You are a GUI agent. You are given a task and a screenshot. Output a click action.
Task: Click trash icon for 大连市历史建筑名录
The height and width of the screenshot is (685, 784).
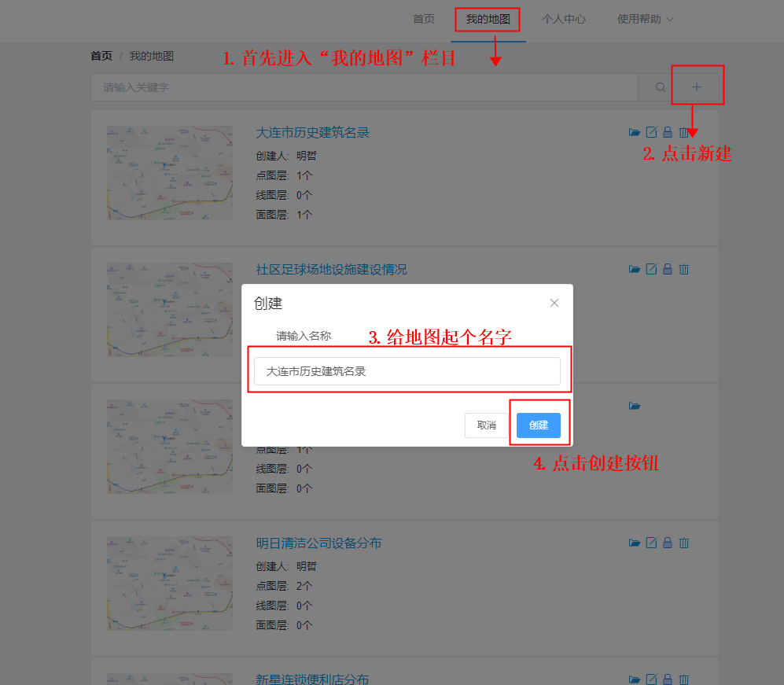click(683, 132)
